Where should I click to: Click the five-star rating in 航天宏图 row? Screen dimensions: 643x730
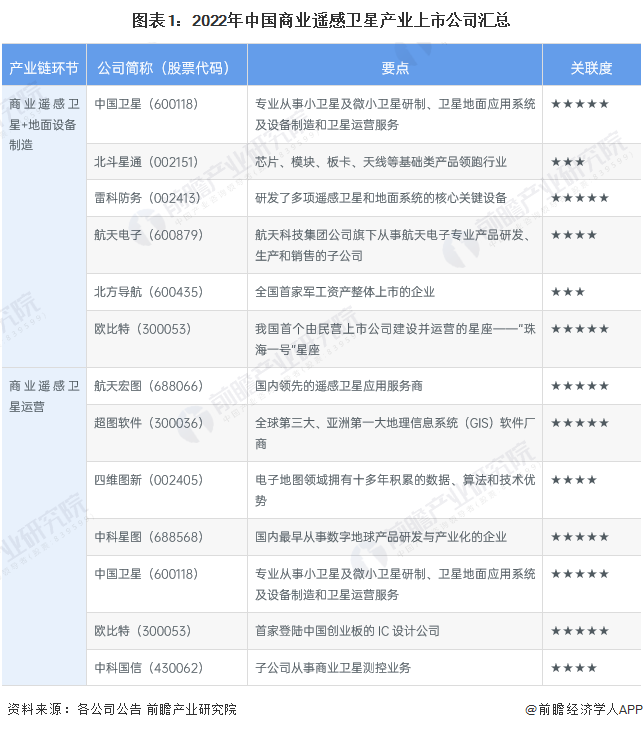pos(580,386)
